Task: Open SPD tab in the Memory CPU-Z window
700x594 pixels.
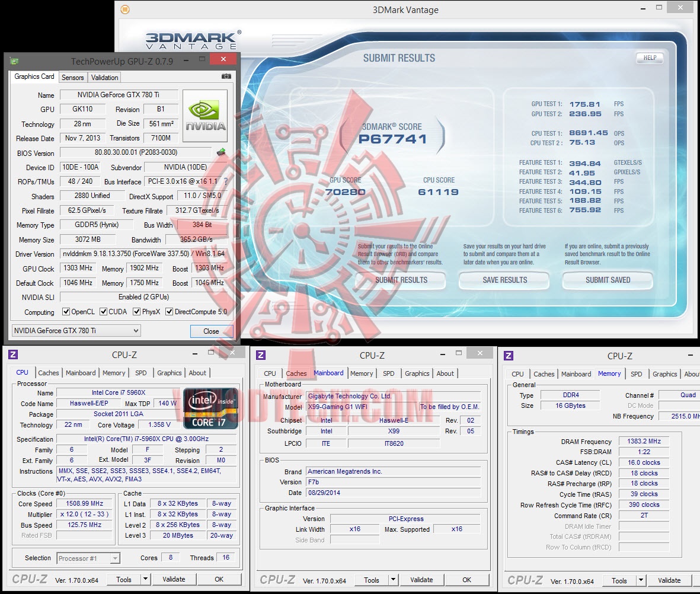Action: pos(636,374)
